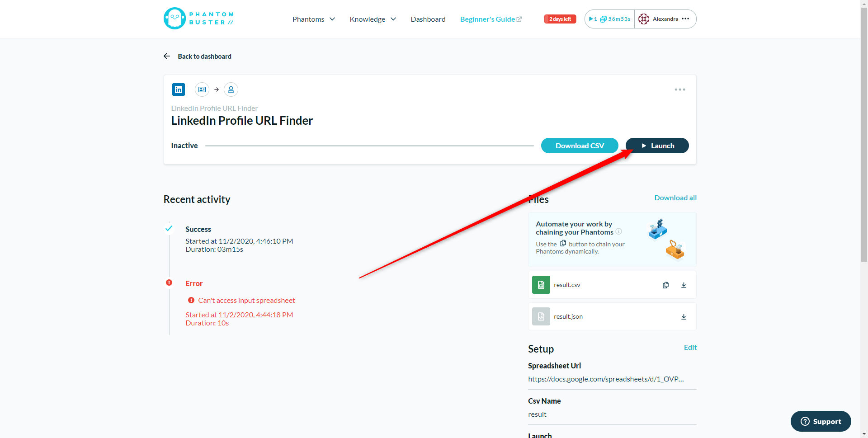
Task: Open the phantom options three-dot menu
Action: point(680,89)
